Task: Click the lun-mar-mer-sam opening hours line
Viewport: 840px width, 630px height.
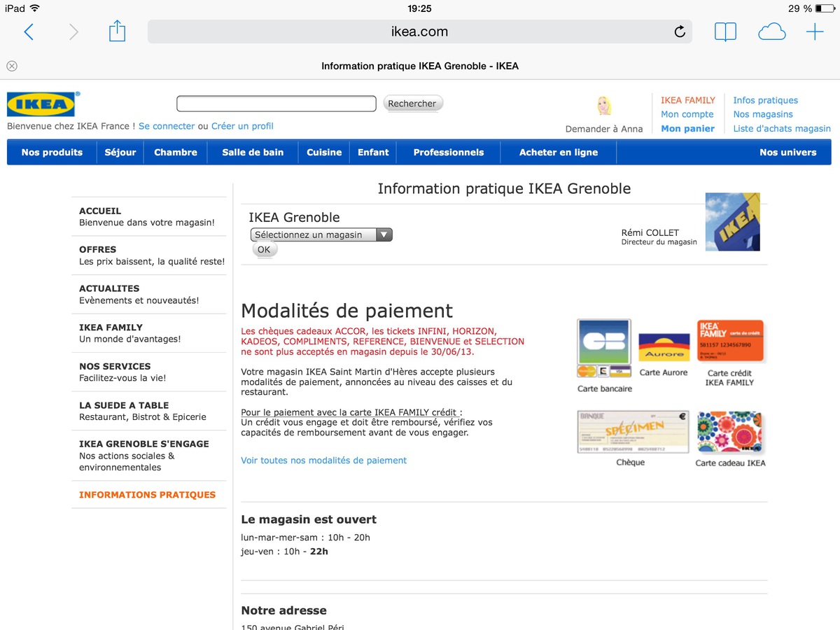Action: click(305, 538)
